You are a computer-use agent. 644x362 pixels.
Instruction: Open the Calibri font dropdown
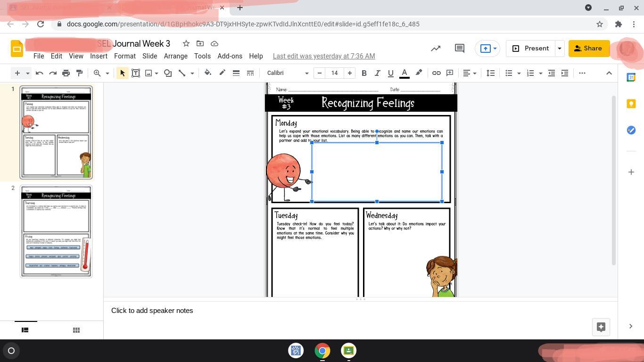pyautogui.click(x=288, y=73)
